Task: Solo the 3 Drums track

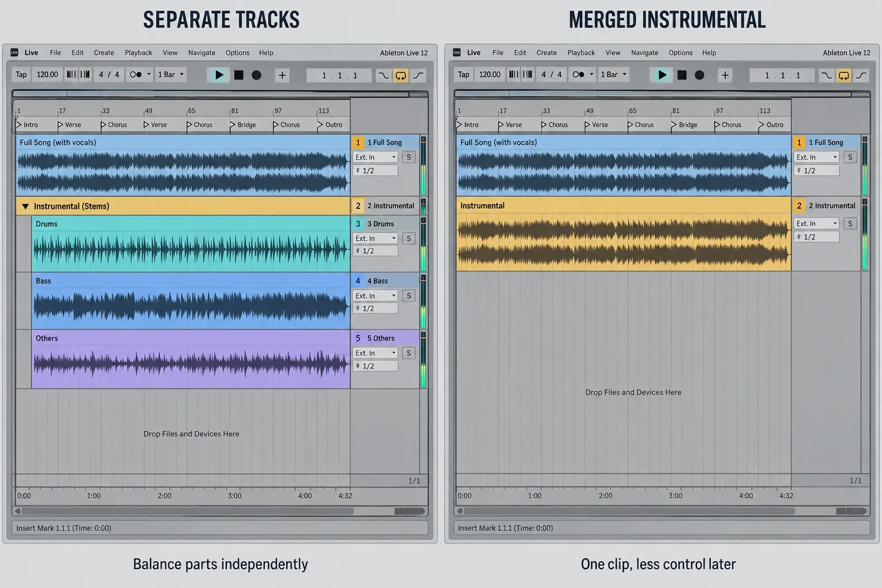Action: (409, 238)
